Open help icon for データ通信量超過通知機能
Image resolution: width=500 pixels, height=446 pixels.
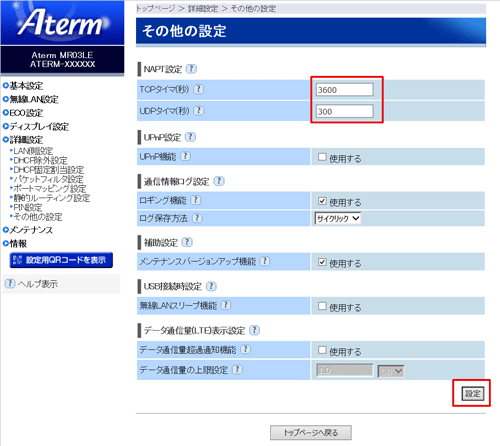(x=246, y=349)
